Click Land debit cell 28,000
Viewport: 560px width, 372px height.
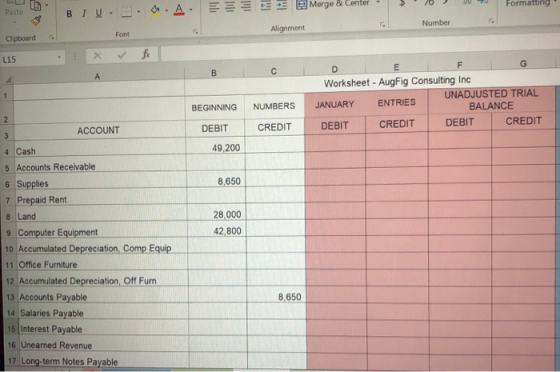point(217,214)
